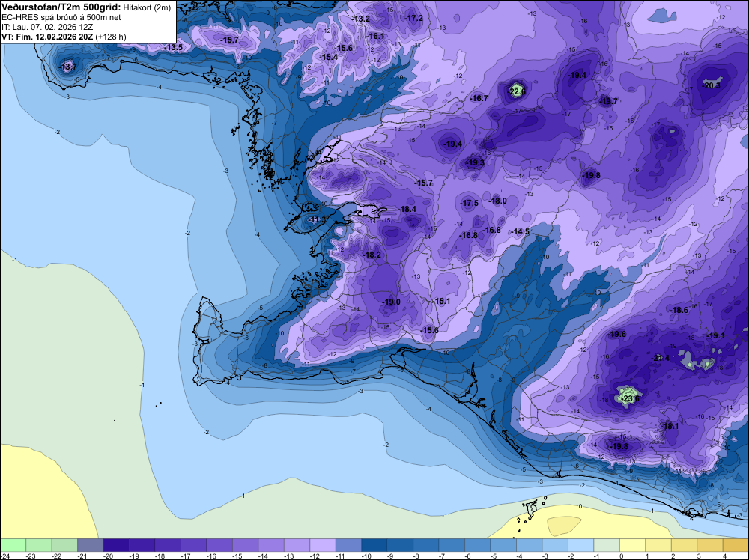
Task: Click the -23 label in the colour legend
Action: tap(31, 556)
